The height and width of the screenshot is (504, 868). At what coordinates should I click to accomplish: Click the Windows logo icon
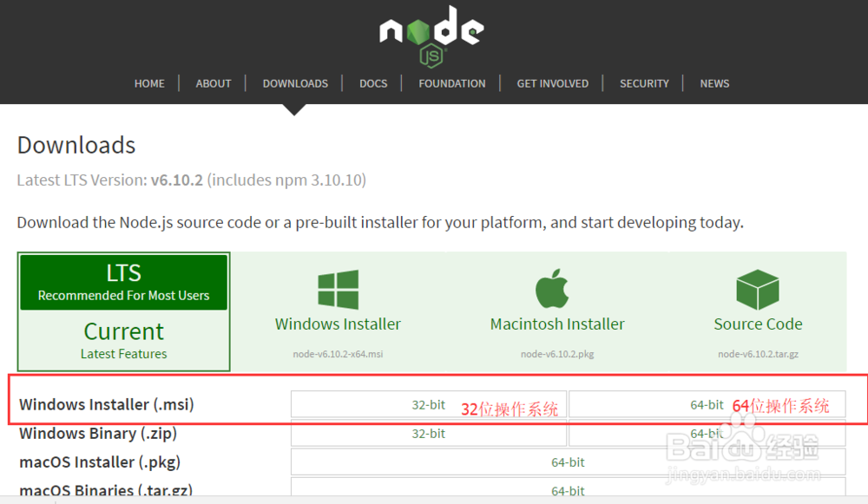pos(339,290)
